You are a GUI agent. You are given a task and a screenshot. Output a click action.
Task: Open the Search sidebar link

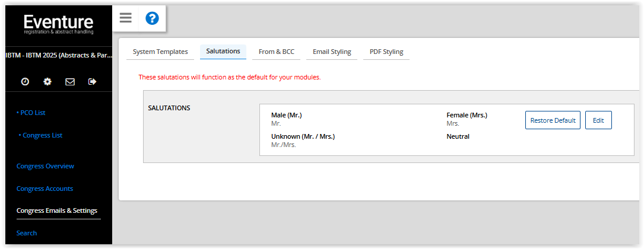[27, 233]
